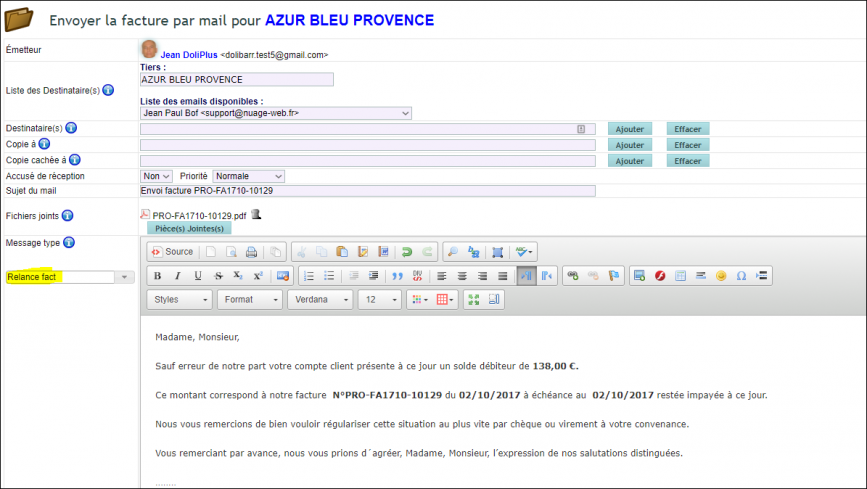Open the text color picker
The height and width of the screenshot is (489, 867).
point(420,299)
